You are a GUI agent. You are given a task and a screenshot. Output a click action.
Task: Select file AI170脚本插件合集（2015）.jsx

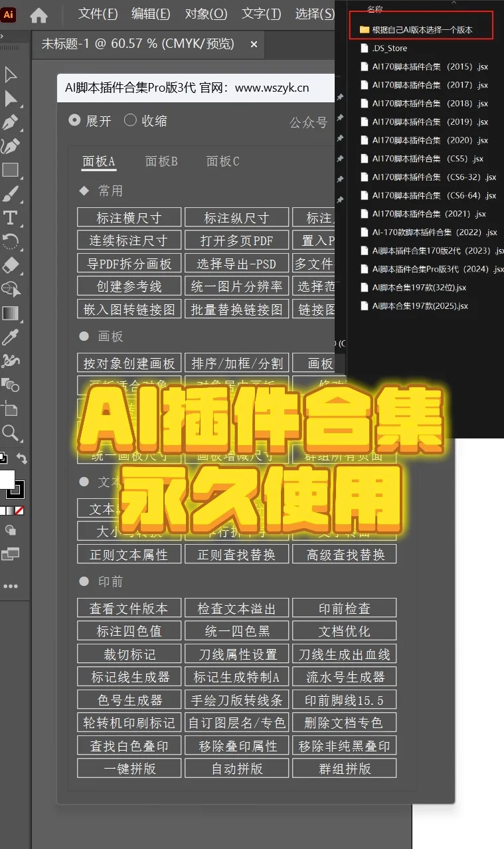[x=424, y=66]
